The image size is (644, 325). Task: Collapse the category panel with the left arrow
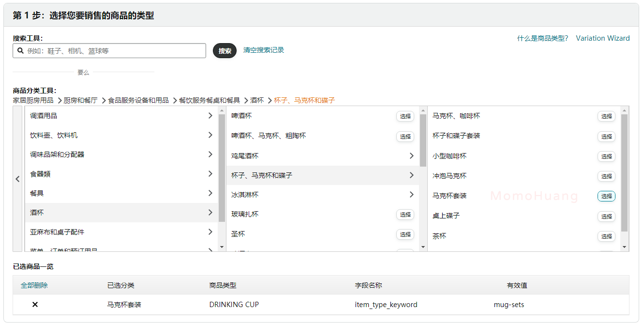tap(17, 179)
